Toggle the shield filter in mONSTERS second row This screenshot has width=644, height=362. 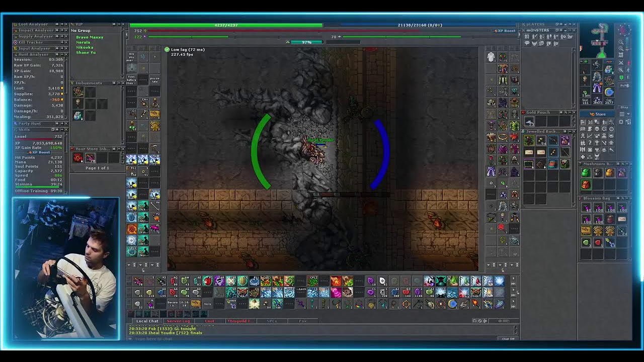549,43
